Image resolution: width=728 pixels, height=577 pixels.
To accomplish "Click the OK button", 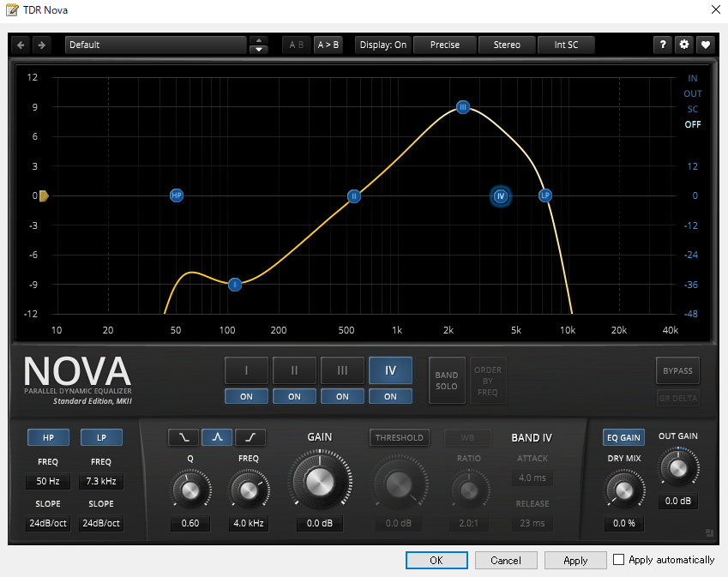I will tap(436, 560).
